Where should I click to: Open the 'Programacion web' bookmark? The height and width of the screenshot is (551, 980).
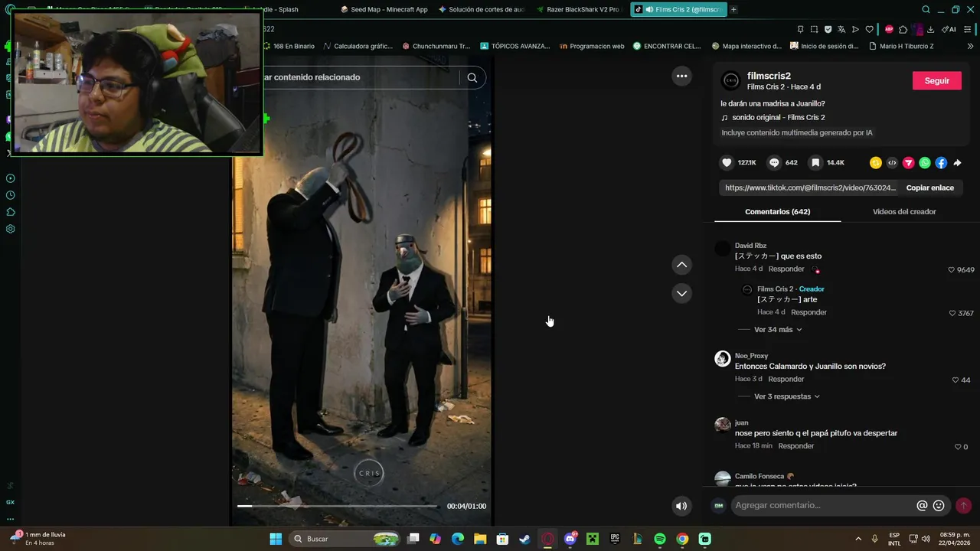[x=592, y=46]
